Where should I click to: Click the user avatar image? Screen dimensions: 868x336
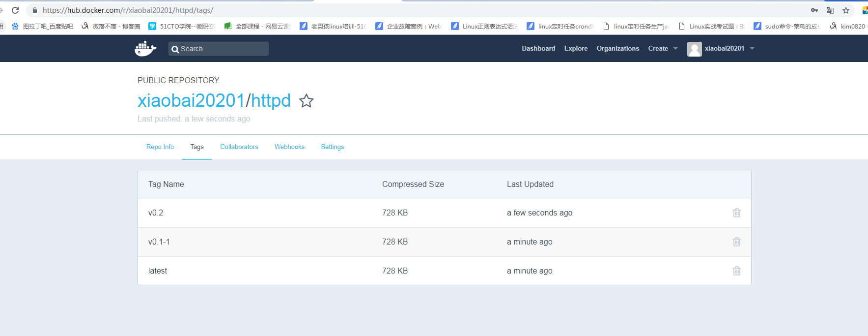pyautogui.click(x=695, y=49)
